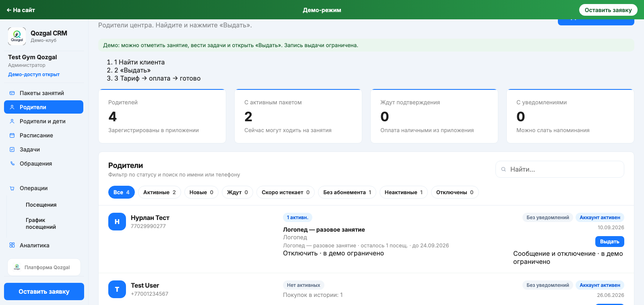Filter by Отключены 0
Image resolution: width=644 pixels, height=305 pixels.
(x=455, y=192)
